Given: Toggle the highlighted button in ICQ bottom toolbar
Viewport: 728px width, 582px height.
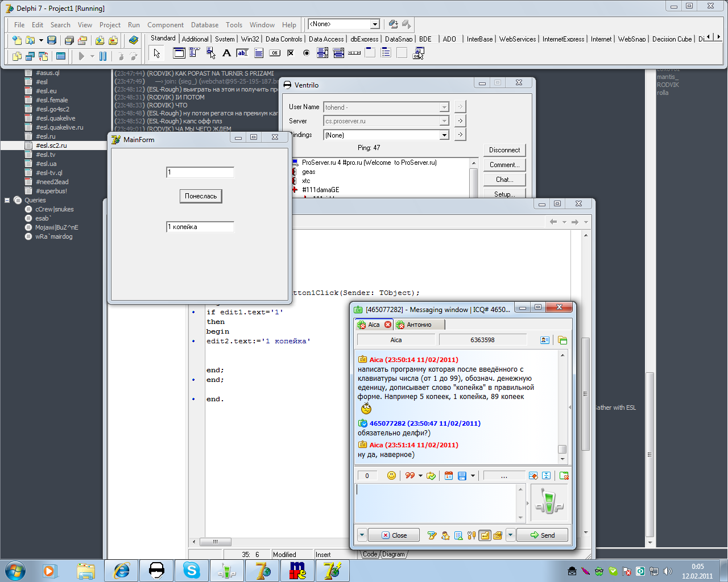Looking at the screenshot, I should coord(485,535).
